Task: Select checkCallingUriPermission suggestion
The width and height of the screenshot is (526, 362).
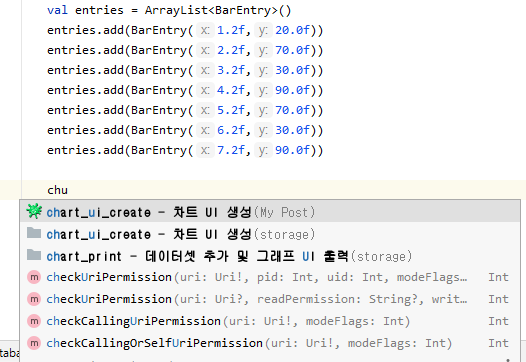Action: pos(270,321)
